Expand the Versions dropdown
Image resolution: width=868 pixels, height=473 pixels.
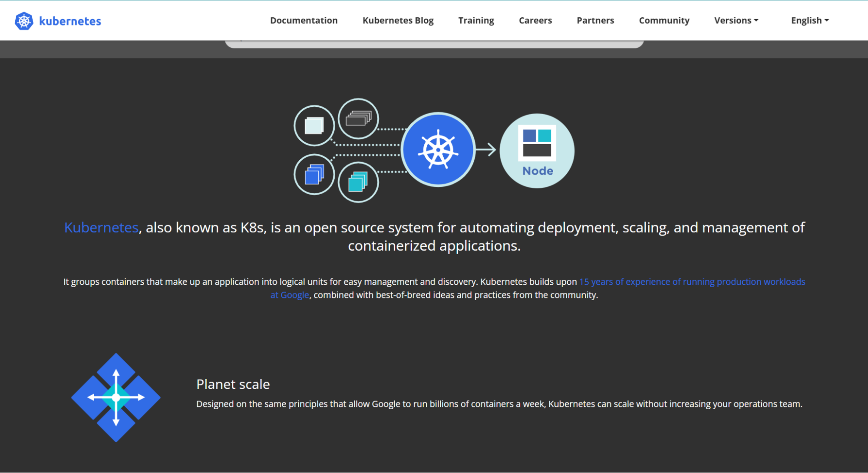coord(736,20)
